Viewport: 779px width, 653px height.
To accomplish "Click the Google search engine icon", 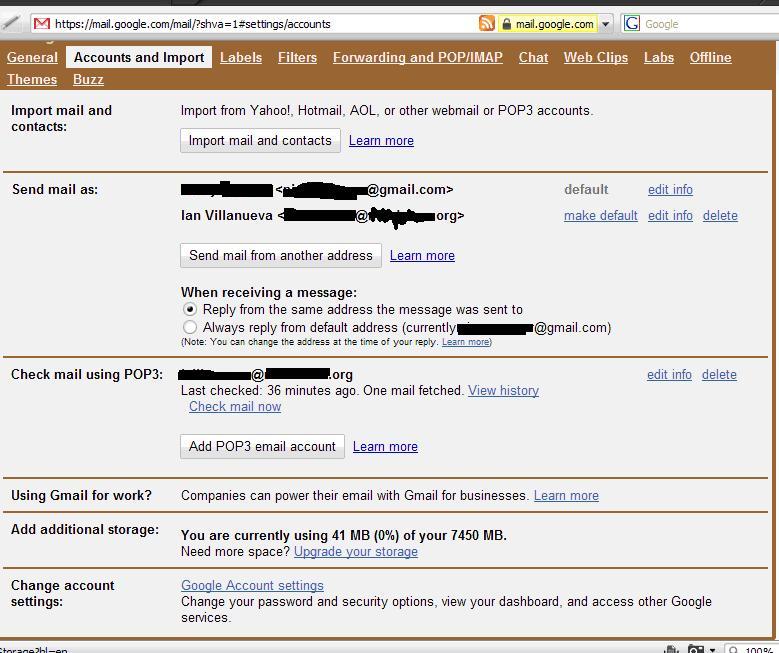I will [x=631, y=23].
